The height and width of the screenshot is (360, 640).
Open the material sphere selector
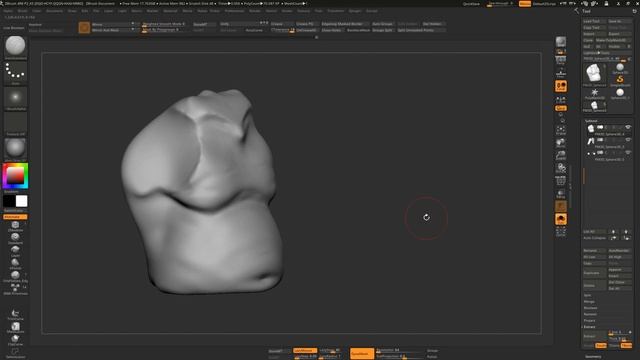[x=15, y=149]
